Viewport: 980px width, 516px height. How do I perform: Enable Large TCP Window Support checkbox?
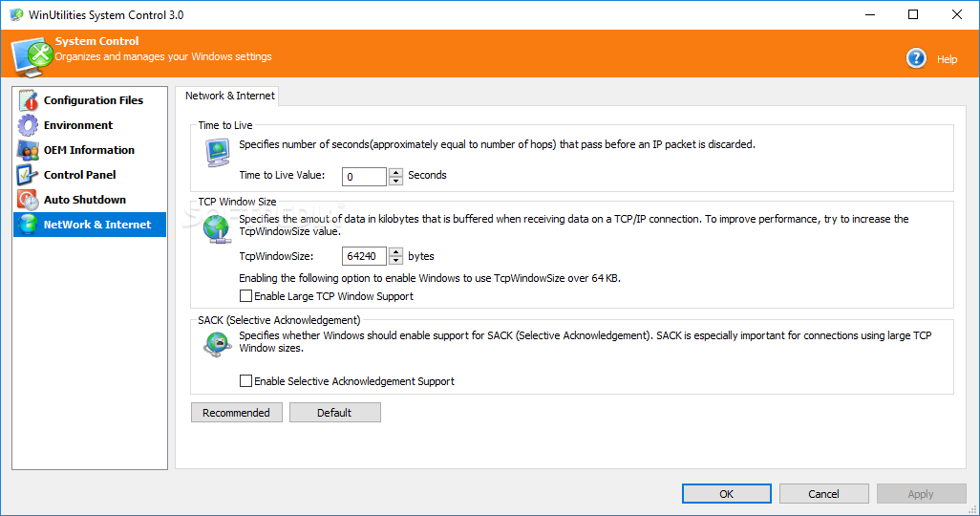(245, 296)
